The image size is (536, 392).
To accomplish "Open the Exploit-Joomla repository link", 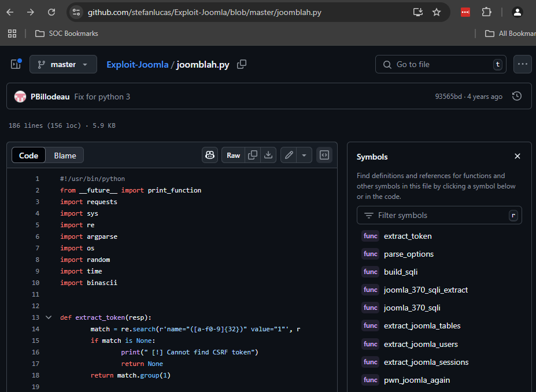I will pos(137,65).
